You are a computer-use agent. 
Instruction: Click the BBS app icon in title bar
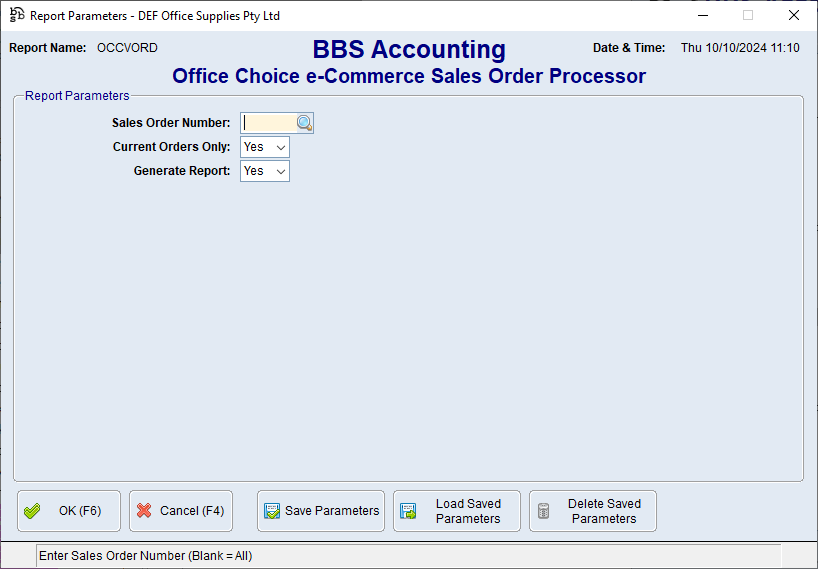click(x=17, y=15)
